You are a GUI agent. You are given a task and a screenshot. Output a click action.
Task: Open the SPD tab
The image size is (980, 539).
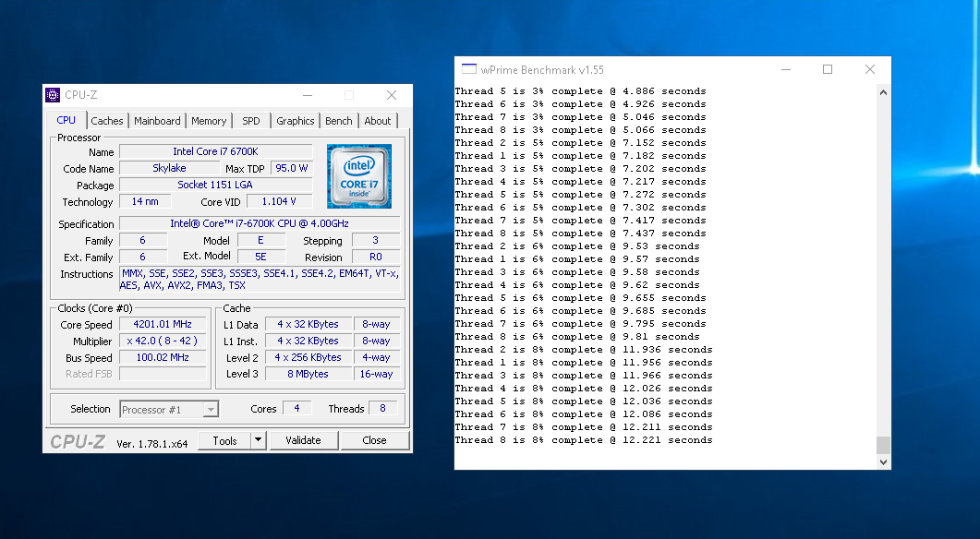tap(251, 121)
